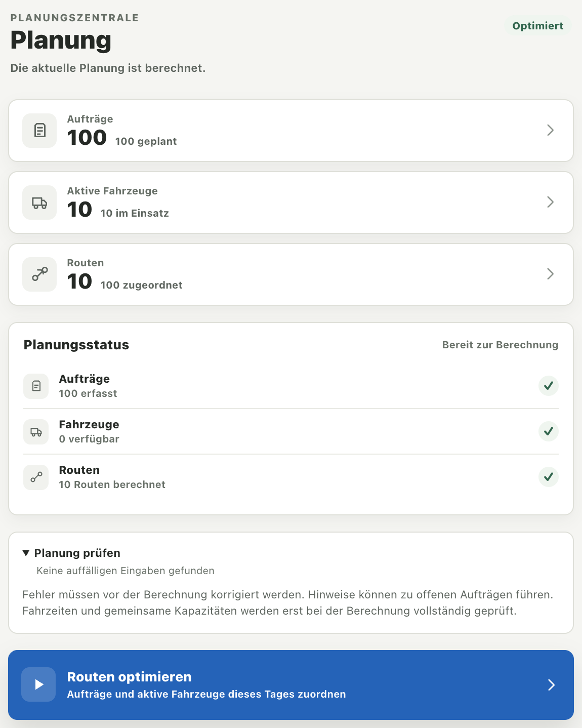The width and height of the screenshot is (582, 728).
Task: Click the small document icon beside Aufträge status
Action: click(36, 386)
